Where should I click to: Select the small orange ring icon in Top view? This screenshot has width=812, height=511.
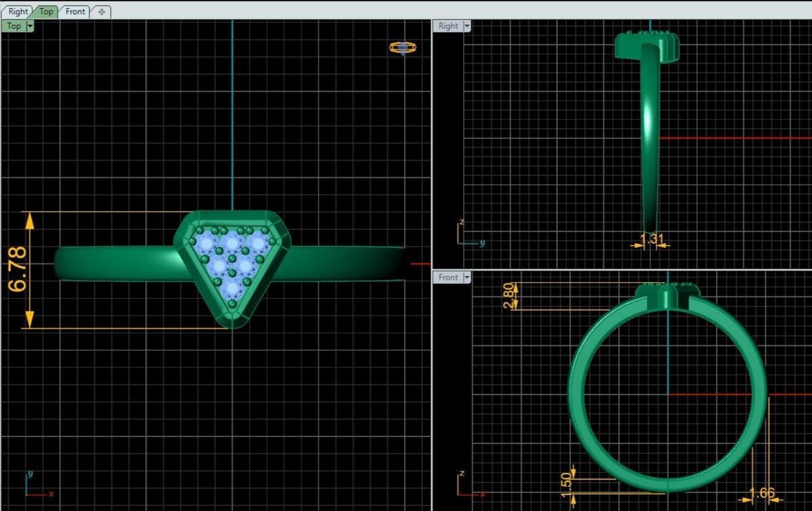pyautogui.click(x=403, y=48)
